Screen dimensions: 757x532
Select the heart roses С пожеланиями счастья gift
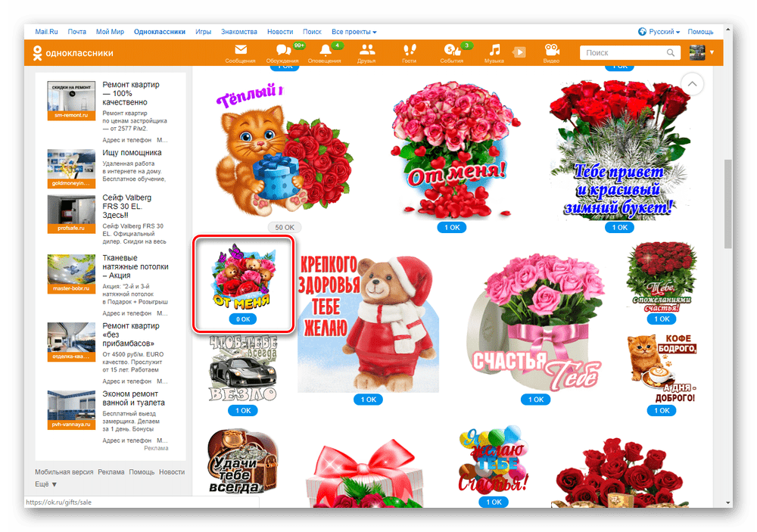pyautogui.click(x=662, y=277)
